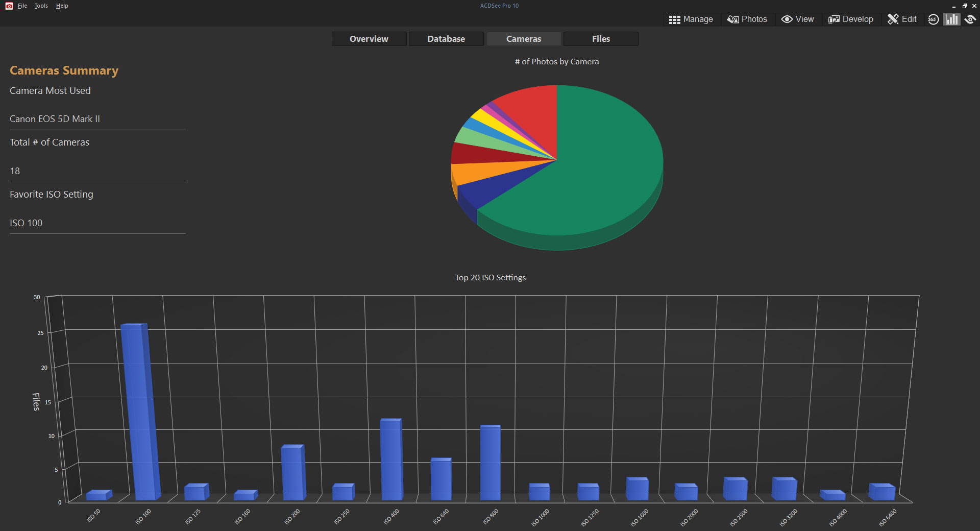This screenshot has height=531, width=980.
Task: Select the Cameras tab
Action: pyautogui.click(x=524, y=39)
